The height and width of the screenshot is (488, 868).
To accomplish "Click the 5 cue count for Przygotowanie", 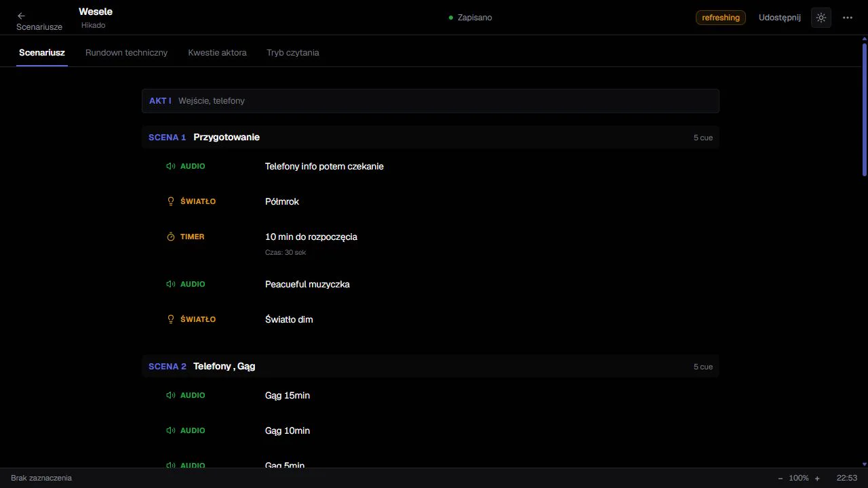I will [703, 138].
